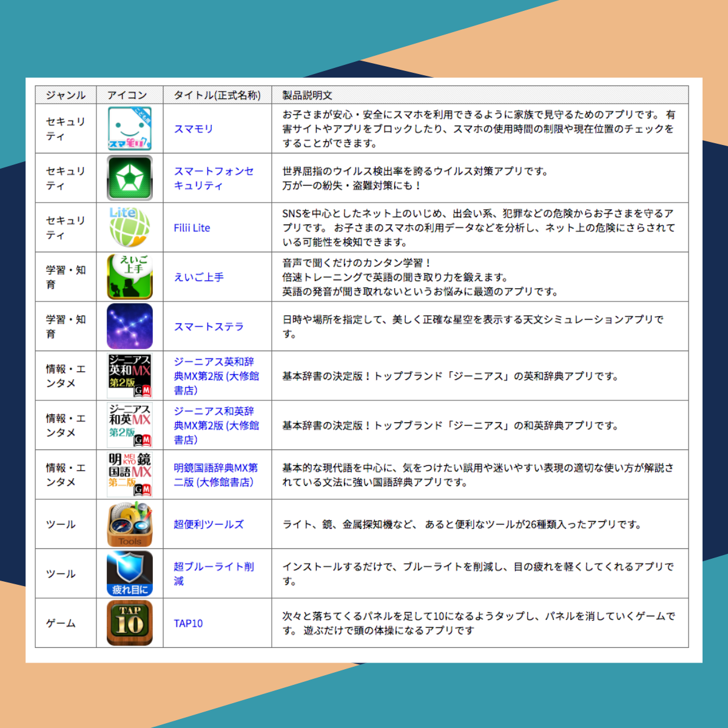Click the 製品説明文 column header

click(480, 95)
